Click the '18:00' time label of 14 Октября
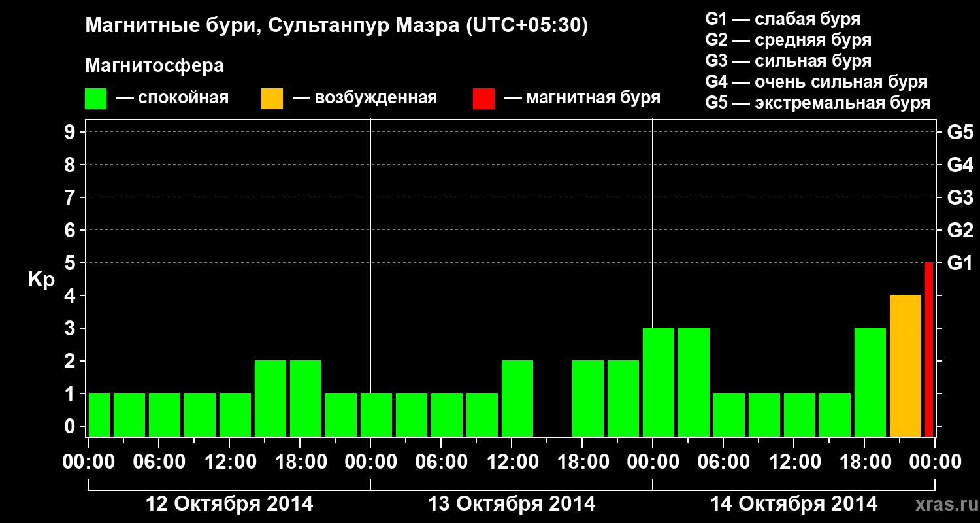 864,462
